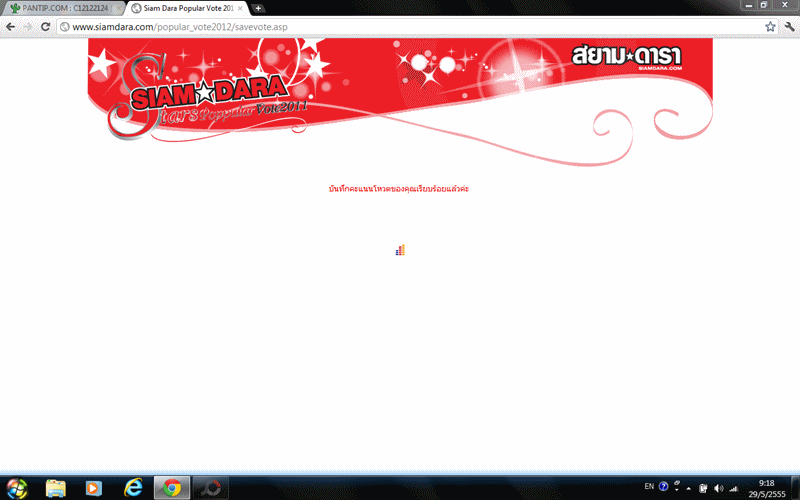The image size is (800, 500).
Task: Select the Siam Dara Popular Vote tab
Action: coord(188,8)
